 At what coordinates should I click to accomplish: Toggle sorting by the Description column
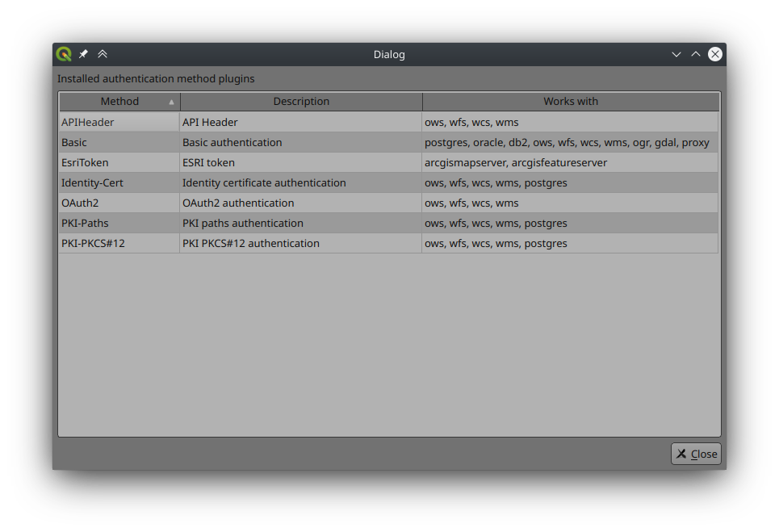pyautogui.click(x=301, y=102)
